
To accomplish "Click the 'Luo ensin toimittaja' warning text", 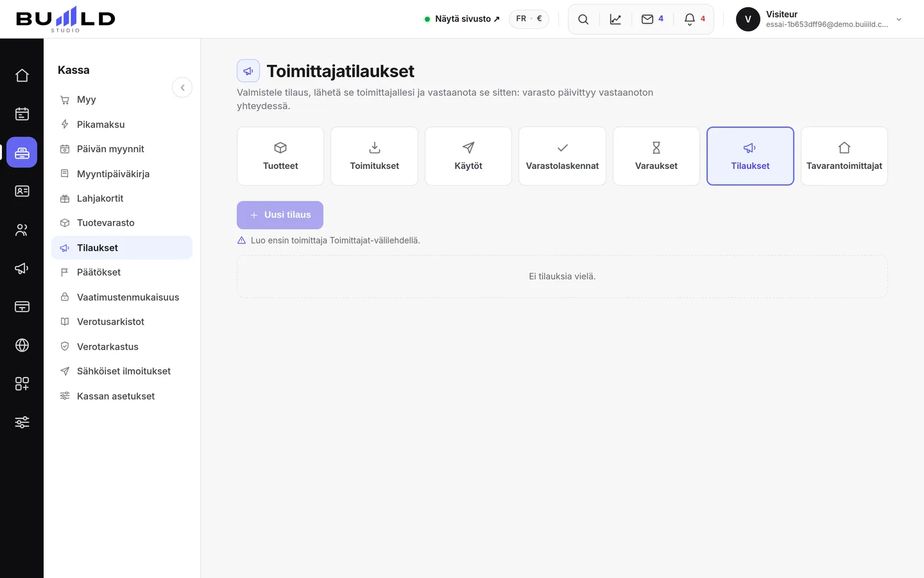I will (x=335, y=240).
